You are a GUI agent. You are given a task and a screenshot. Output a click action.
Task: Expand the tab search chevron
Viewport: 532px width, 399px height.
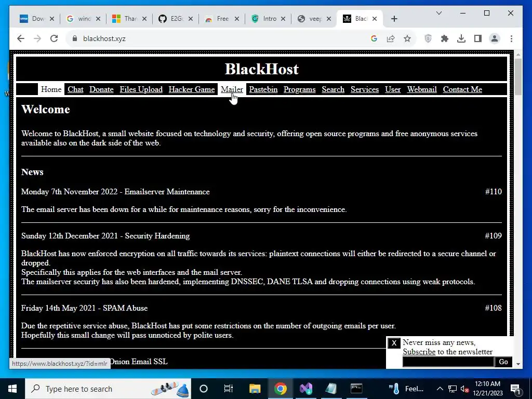[x=438, y=13]
